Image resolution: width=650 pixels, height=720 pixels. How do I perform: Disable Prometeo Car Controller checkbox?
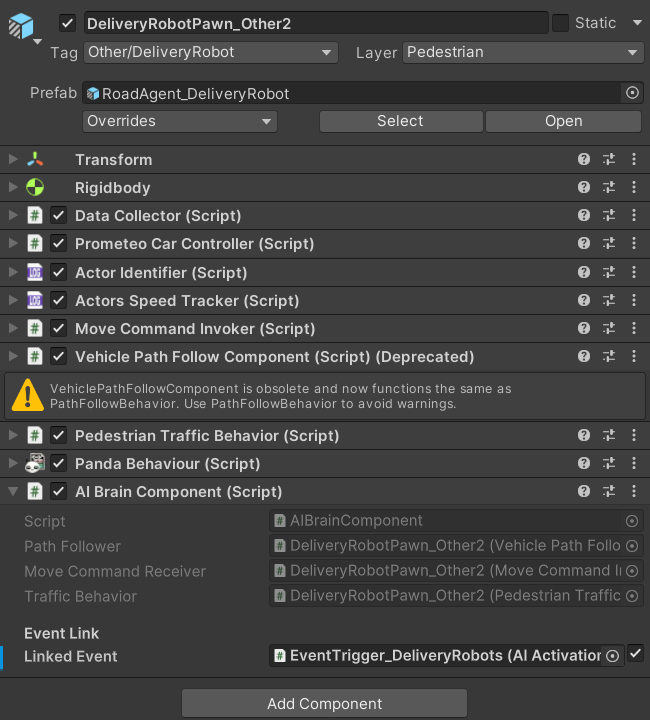pyautogui.click(x=58, y=243)
